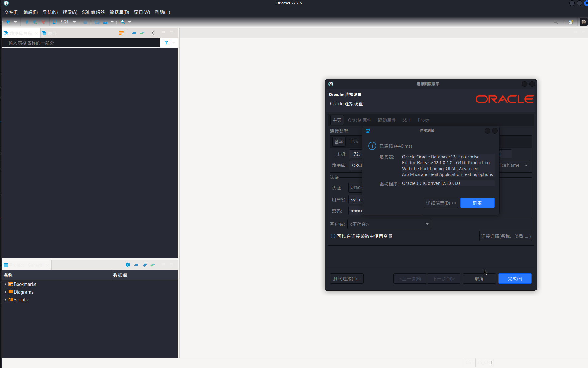Viewport: 588px width, 368px height.
Task: Click the red Disconnect icon in toolbar
Action: point(43,22)
